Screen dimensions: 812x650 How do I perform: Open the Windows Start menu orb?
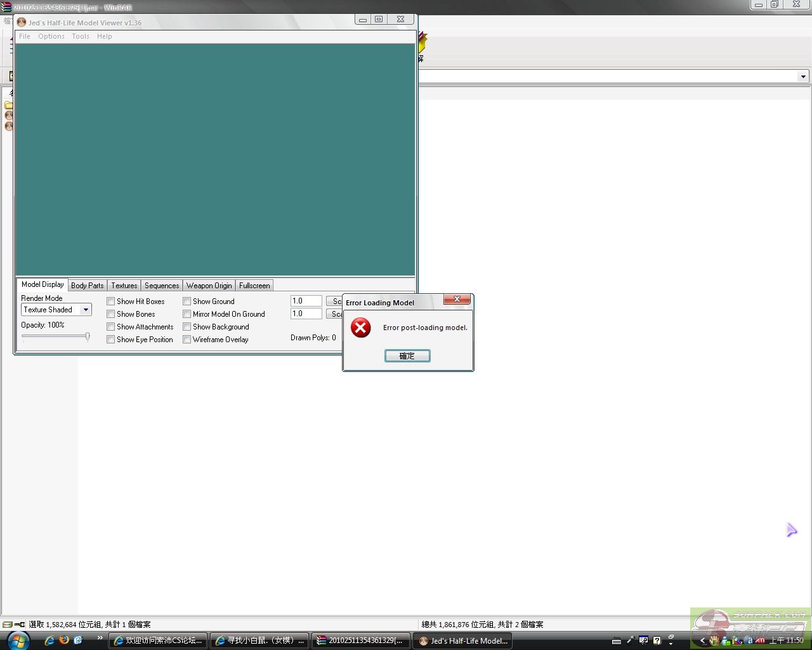coord(18,640)
